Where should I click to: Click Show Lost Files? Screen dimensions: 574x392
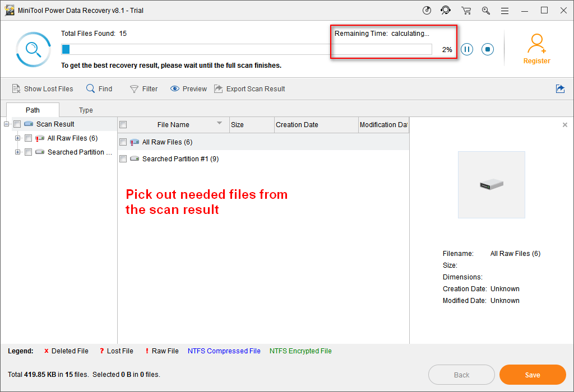point(43,89)
